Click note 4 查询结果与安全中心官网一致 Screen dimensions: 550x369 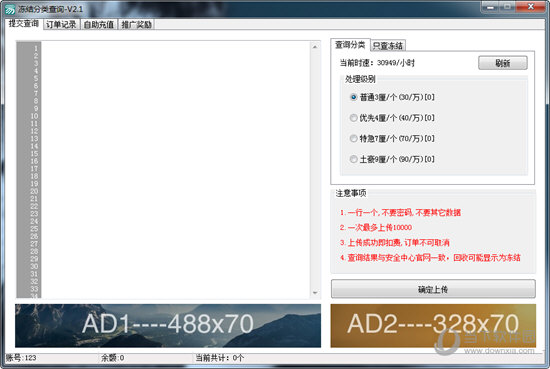coord(430,257)
